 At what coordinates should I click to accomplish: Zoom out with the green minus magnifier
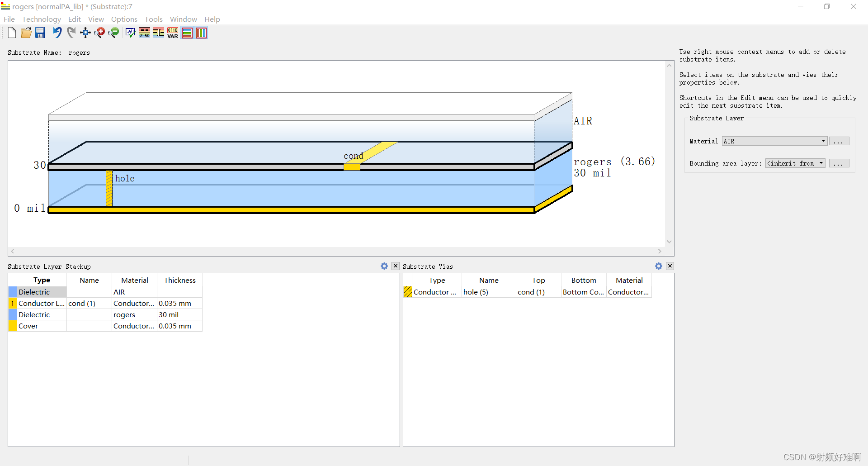click(x=113, y=33)
